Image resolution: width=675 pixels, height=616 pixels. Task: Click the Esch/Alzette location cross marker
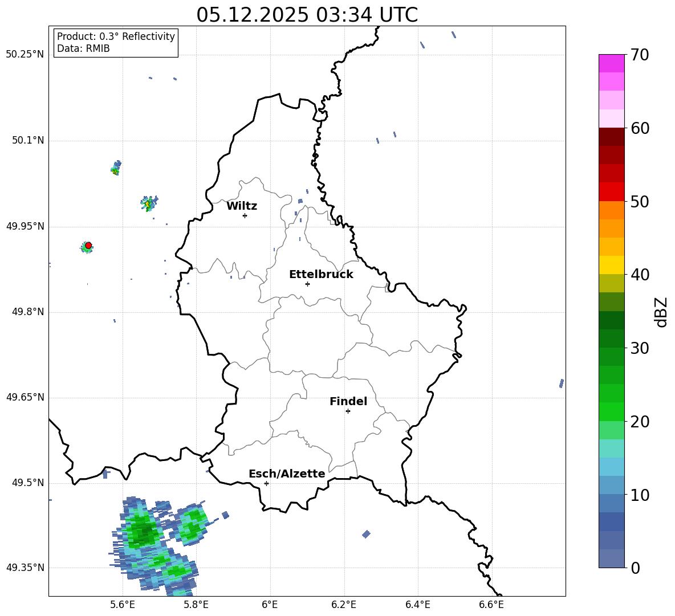[x=266, y=483]
